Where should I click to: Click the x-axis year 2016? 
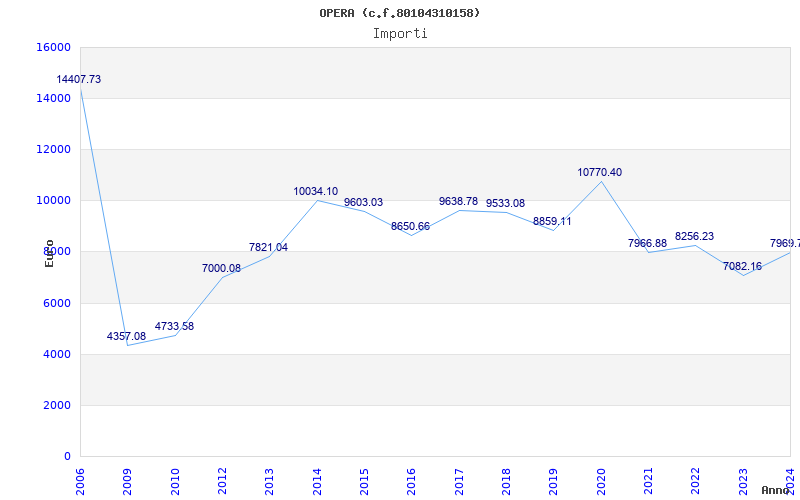click(412, 482)
